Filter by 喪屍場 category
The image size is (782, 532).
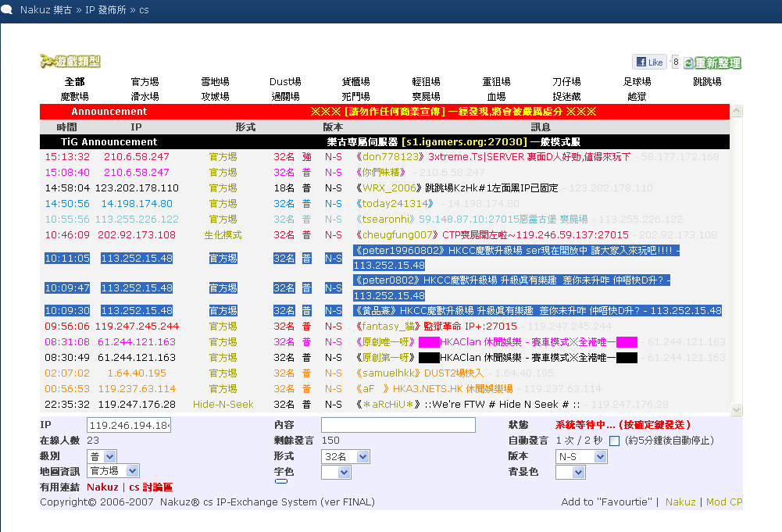tap(426, 97)
